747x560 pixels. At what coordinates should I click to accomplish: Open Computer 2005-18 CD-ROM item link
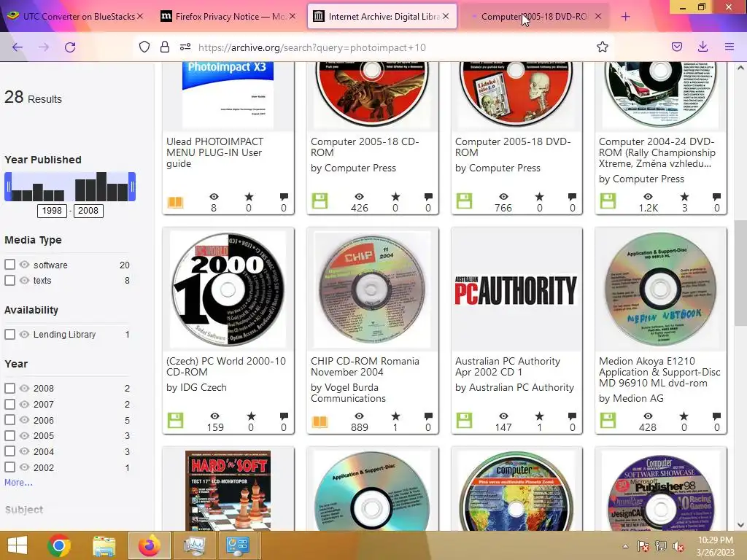tap(365, 147)
